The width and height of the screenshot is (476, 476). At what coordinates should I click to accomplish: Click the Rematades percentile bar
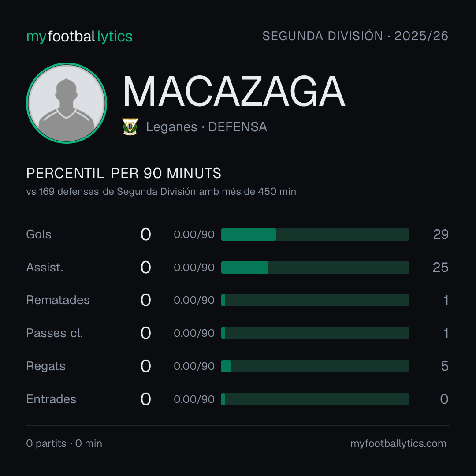[x=315, y=300]
